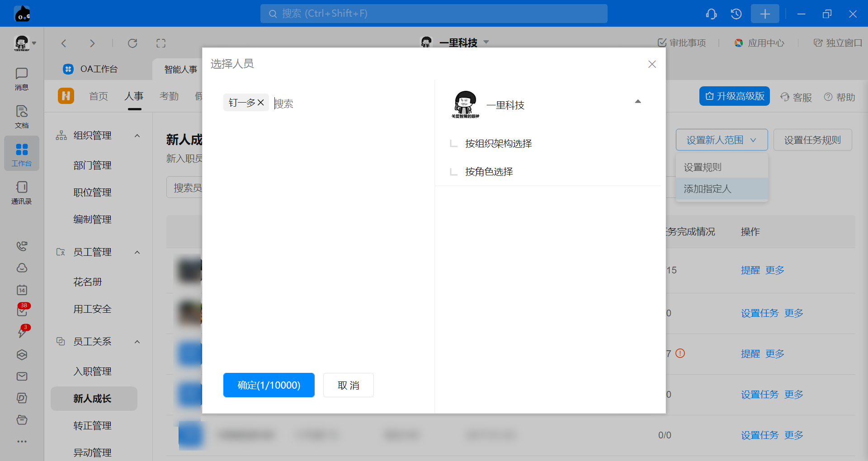868x461 pixels.
Task: Focus the person search field in dialog
Action: 344,103
